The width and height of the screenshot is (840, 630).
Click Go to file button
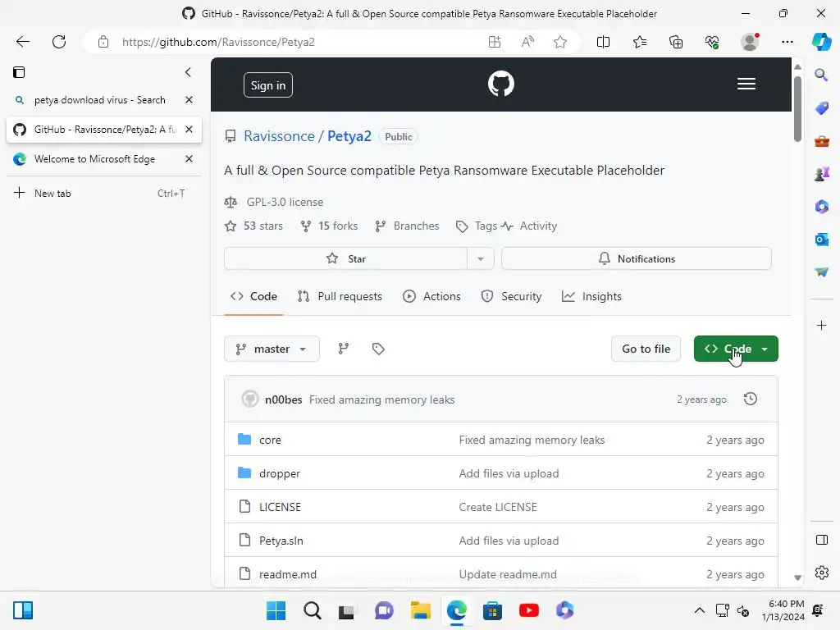click(x=646, y=349)
